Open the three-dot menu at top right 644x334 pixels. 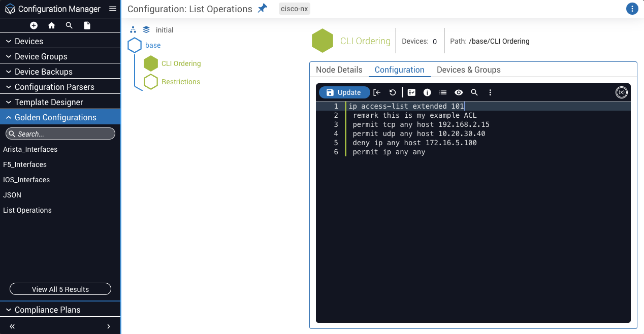click(632, 9)
